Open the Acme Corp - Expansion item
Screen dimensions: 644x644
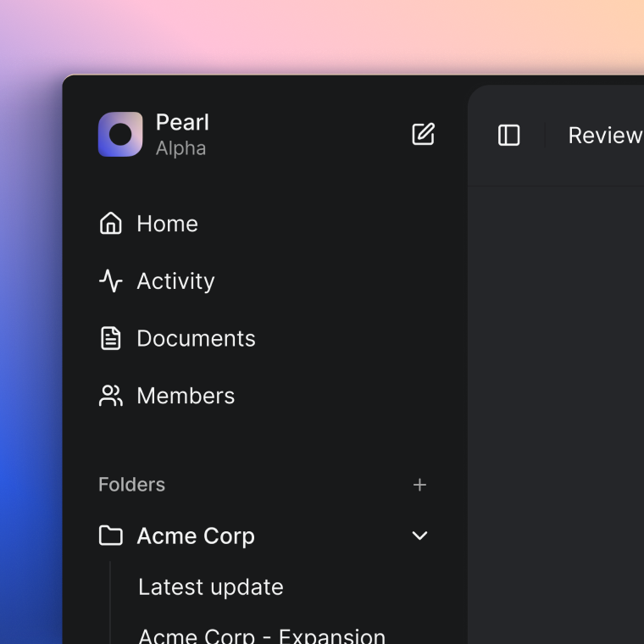(262, 635)
